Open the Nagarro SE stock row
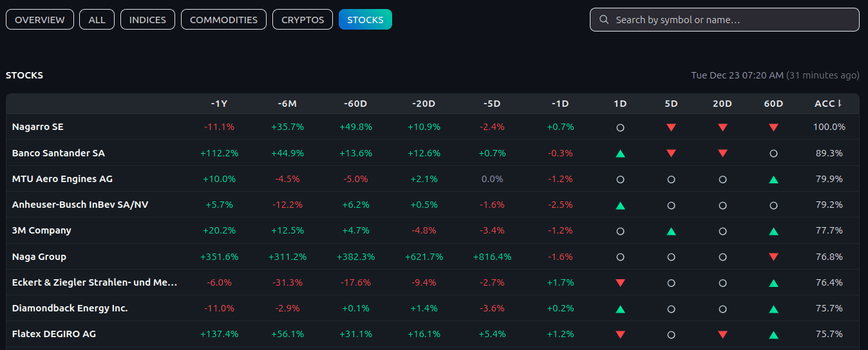Viewport: 868px width, 350px height. [x=433, y=127]
